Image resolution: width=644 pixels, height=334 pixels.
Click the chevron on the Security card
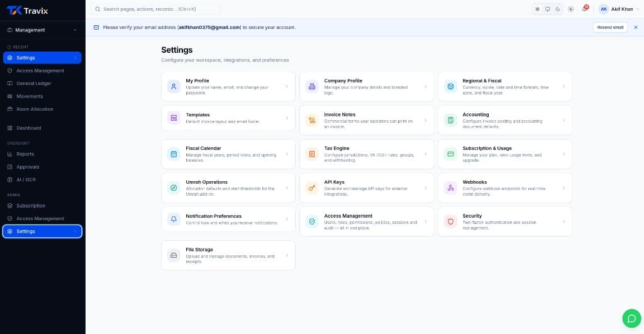coord(564,221)
